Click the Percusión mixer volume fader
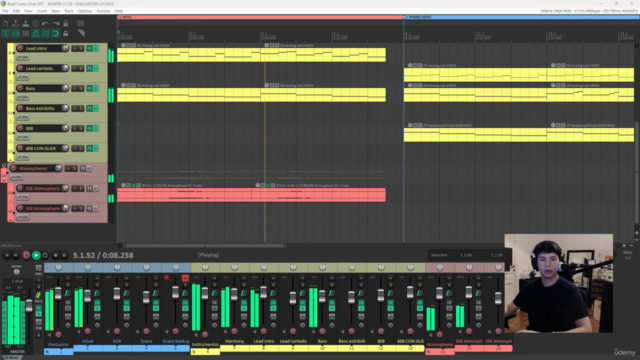The width and height of the screenshot is (640, 360). (58, 293)
